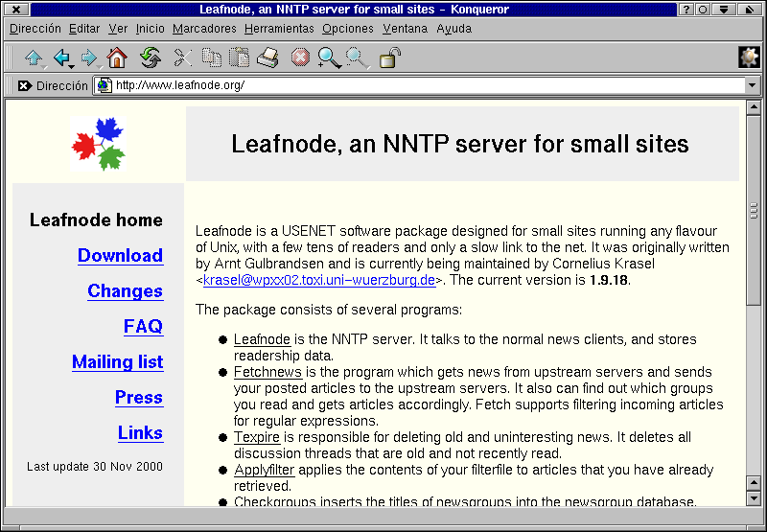Click the Fetchnews program link
Viewport: 767px width, 532px height.
267,372
